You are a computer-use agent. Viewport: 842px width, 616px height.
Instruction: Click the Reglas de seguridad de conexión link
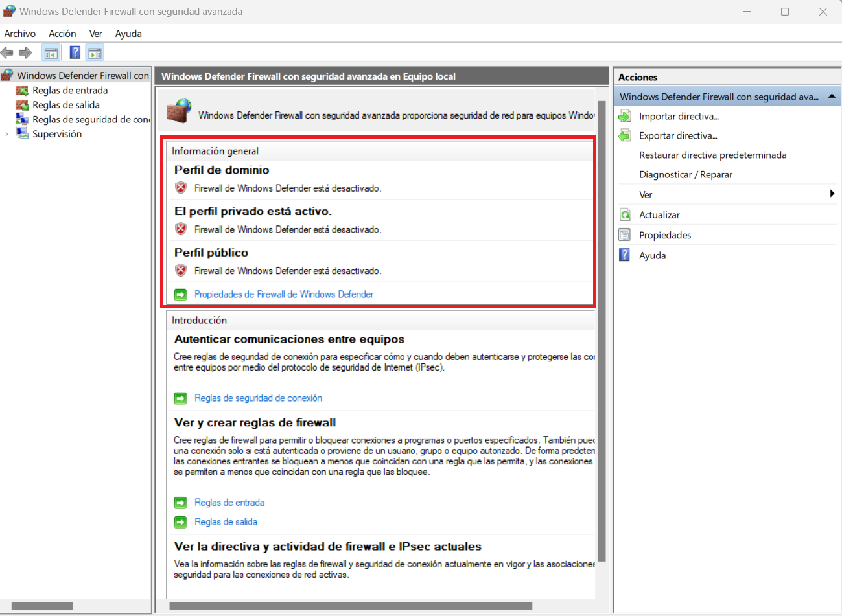coord(258,398)
